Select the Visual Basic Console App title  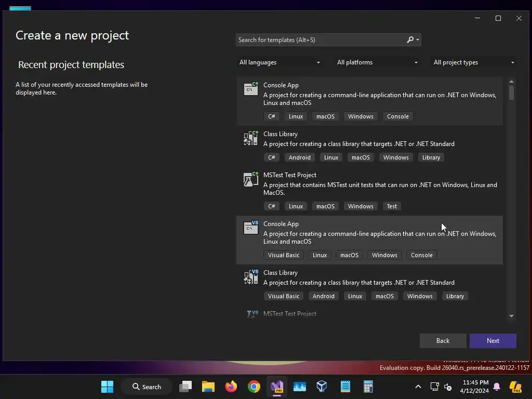pos(281,224)
